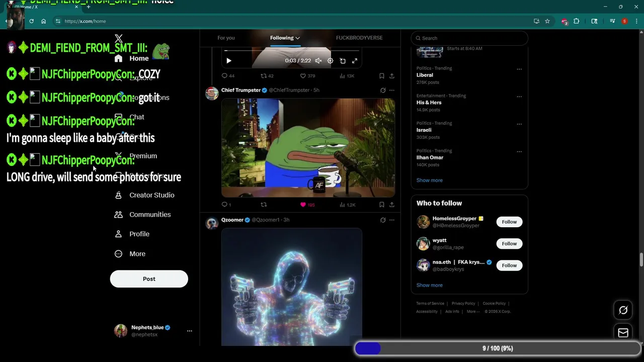
Task: Open Creator Studio page
Action: [144, 195]
